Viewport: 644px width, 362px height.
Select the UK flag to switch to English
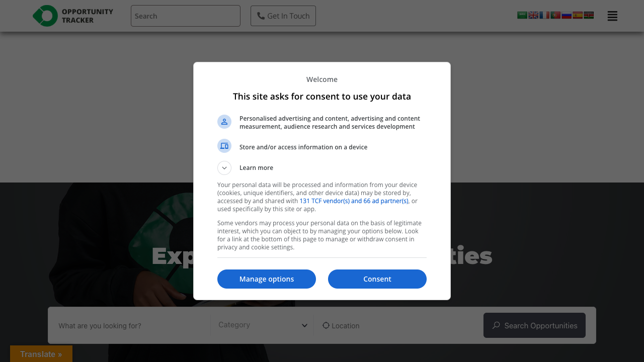[x=533, y=15]
